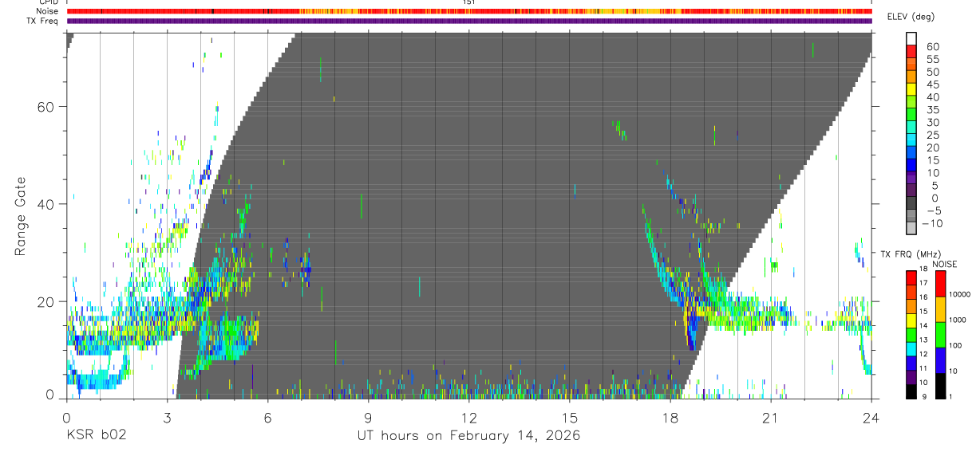
Task: Click the 45 label on the ELEV color bar
Action: pos(932,85)
